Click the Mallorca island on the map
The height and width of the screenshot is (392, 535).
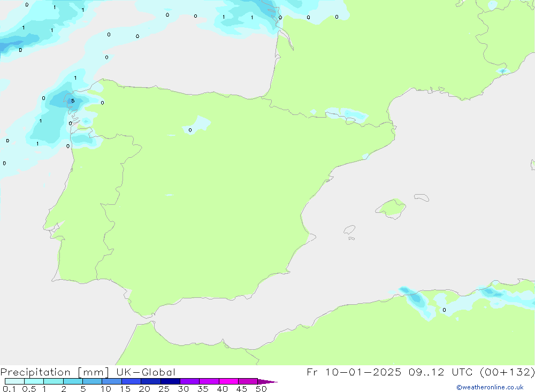point(391,209)
